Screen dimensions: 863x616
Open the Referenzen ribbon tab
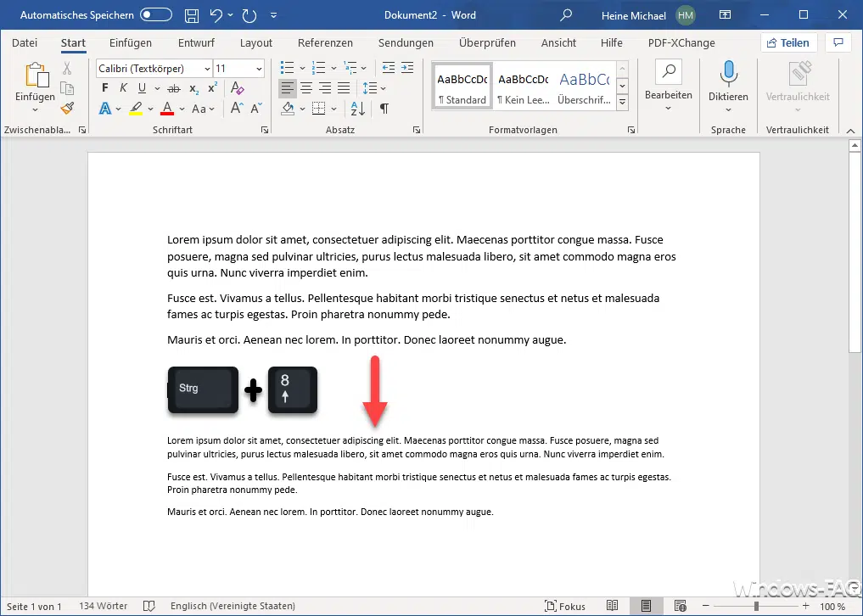point(325,42)
